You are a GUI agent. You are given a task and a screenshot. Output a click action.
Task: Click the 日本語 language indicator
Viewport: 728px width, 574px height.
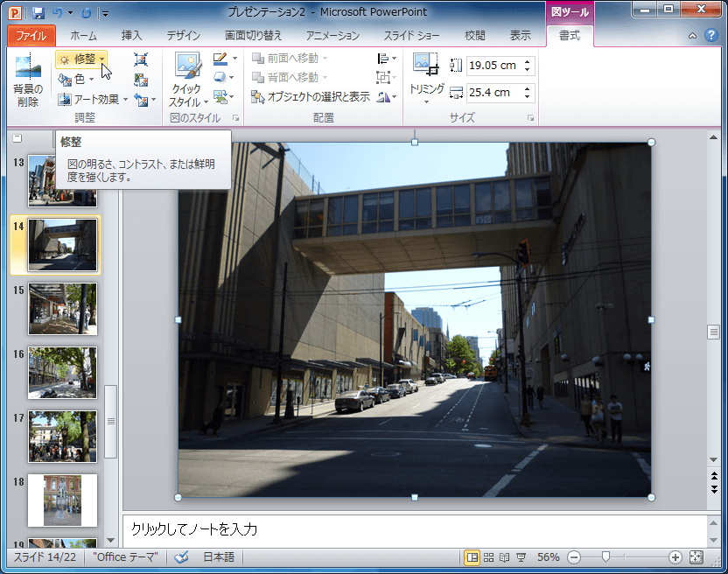click(x=219, y=556)
